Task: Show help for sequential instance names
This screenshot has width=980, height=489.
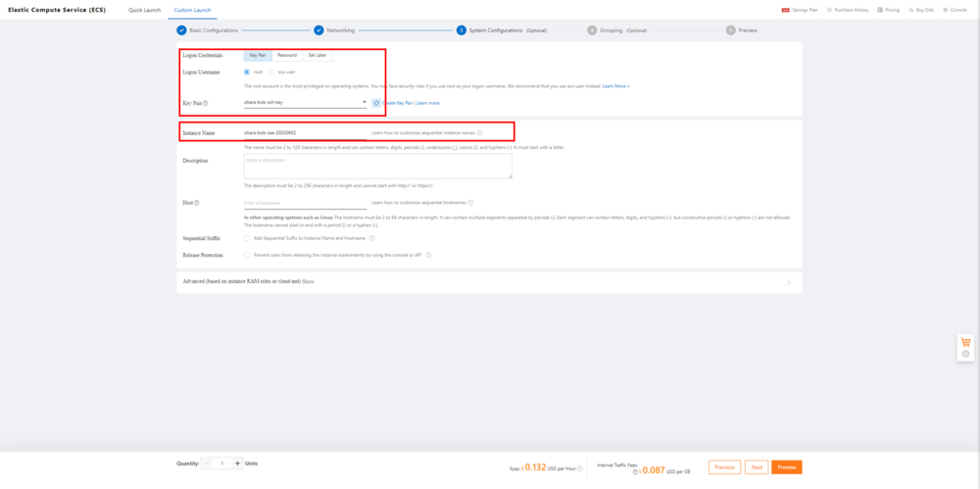Action: pos(479,133)
